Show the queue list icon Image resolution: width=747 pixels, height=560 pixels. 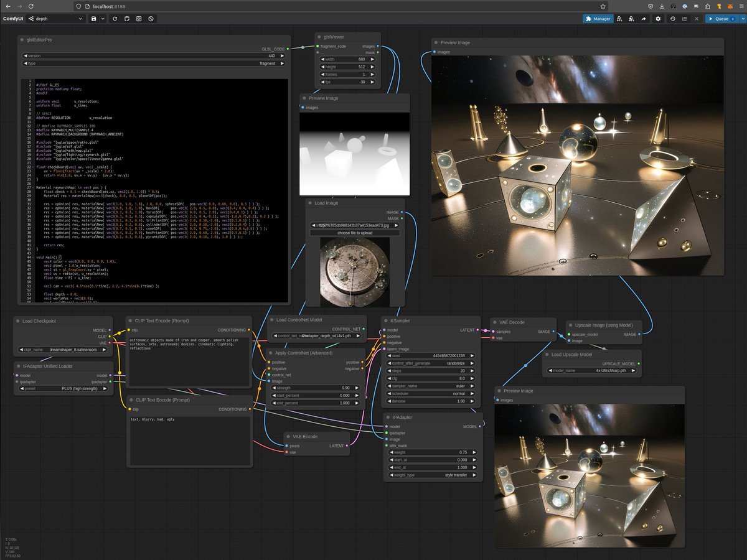[685, 19]
